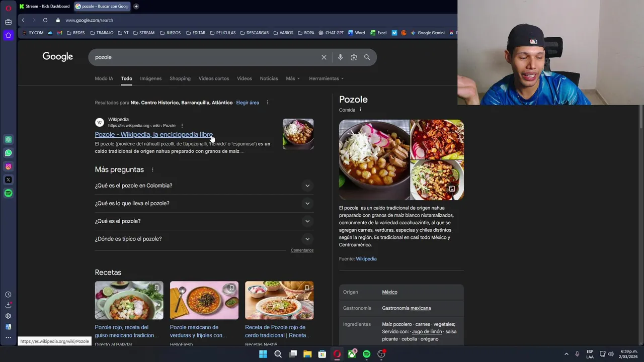Open volume control in system tray
Viewport: 644px width, 362px height.
click(611, 354)
